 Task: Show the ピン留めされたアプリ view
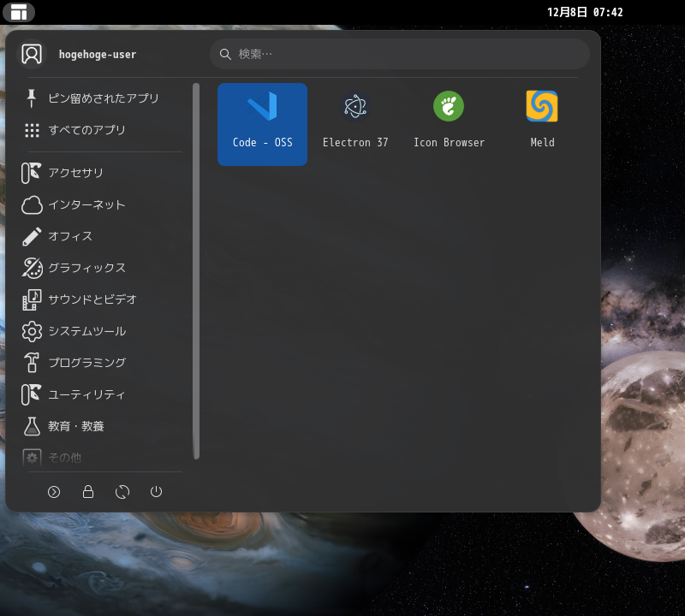[x=103, y=98]
